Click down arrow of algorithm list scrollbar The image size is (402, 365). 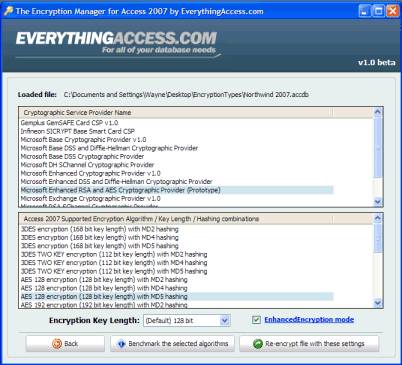[x=377, y=303]
